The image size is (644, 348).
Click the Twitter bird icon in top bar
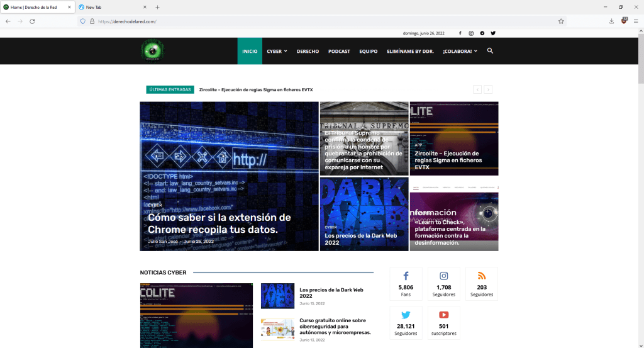493,33
